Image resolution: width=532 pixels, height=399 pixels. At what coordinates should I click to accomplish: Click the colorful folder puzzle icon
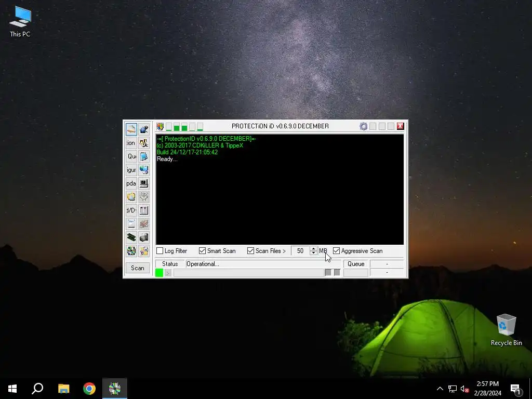point(144,251)
